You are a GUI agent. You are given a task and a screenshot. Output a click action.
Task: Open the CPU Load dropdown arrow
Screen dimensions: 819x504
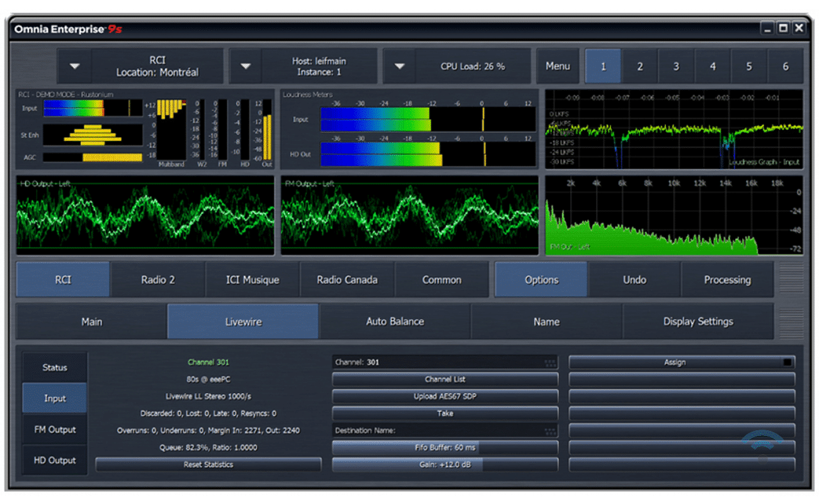click(399, 66)
